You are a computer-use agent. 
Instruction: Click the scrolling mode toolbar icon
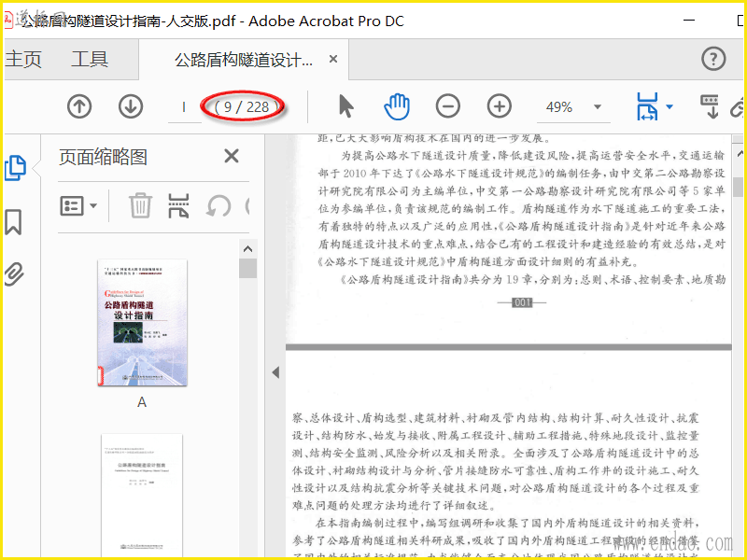pos(710,106)
